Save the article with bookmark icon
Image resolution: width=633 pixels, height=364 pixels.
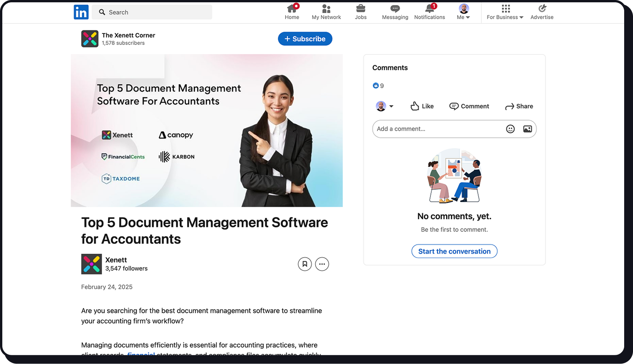[305, 264]
